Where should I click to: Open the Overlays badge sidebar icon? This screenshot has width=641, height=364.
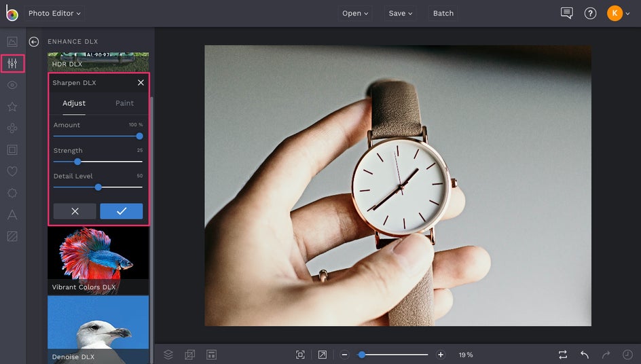12,193
